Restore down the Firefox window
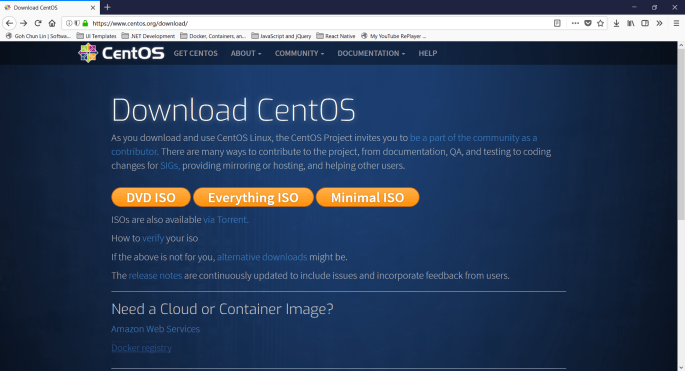 coord(654,7)
